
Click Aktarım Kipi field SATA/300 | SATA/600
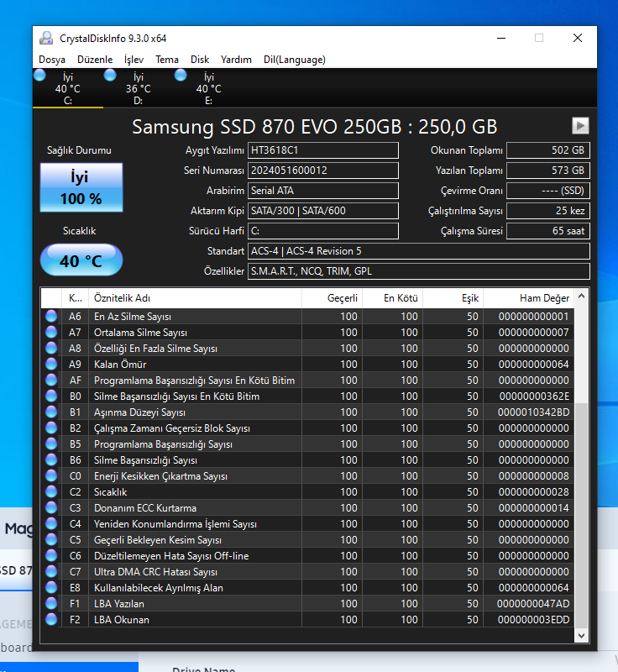[323, 211]
